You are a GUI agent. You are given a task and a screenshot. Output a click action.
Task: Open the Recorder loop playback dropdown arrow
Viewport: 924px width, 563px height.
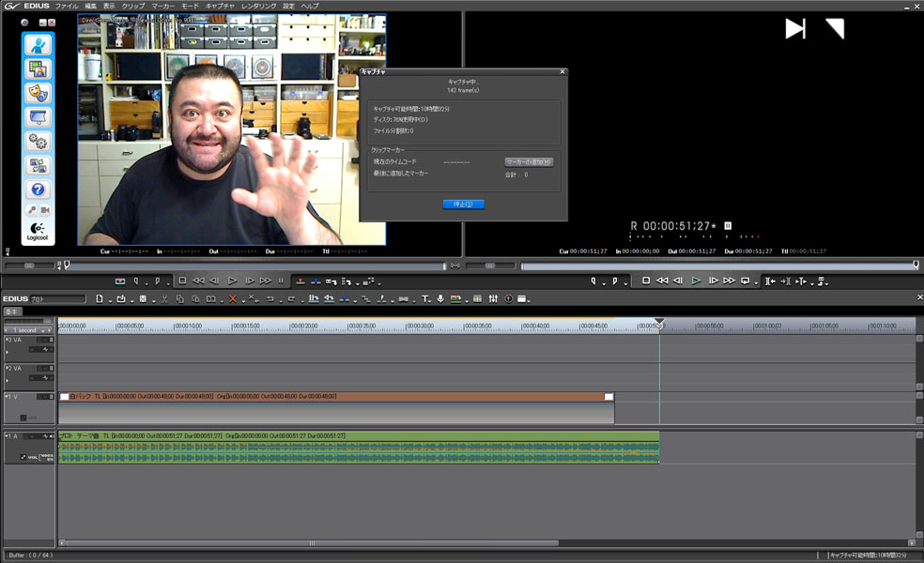pyautogui.click(x=756, y=283)
